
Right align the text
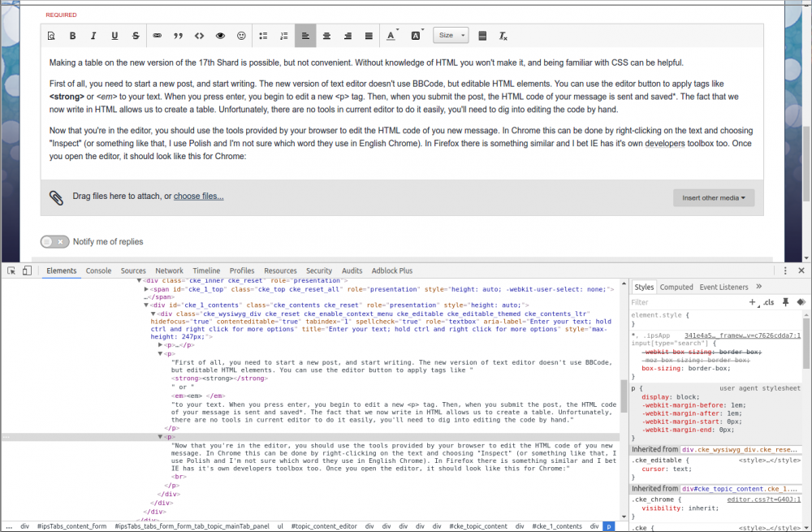348,36
